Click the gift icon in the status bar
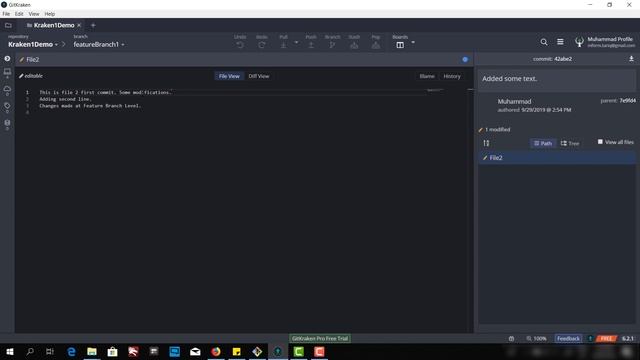Screen dimensions: 640x360 [x=511, y=338]
